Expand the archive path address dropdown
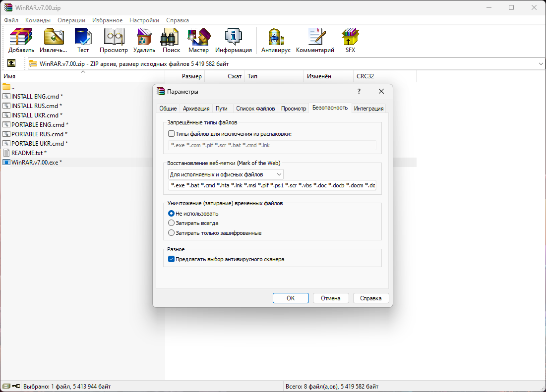 pos(541,63)
